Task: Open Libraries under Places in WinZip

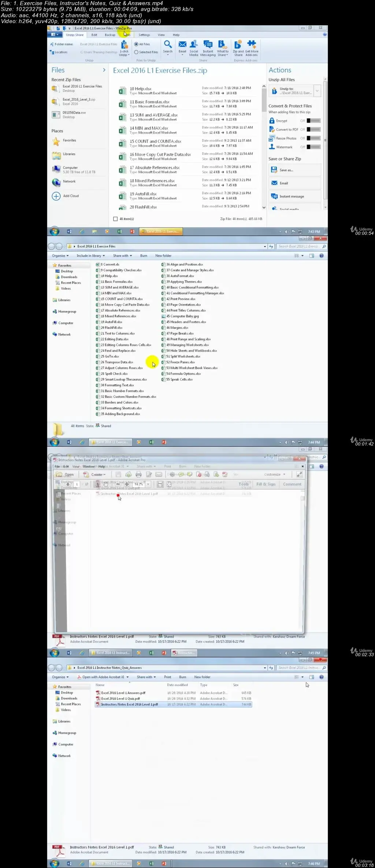Action: (64, 155)
